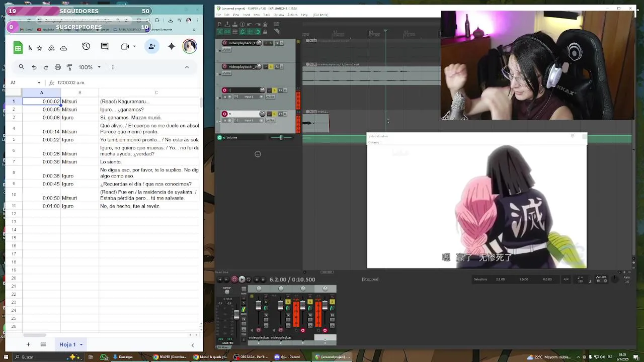The image size is (644, 362).
Task: Open project settings info icon in REAPER
Action: (x=242, y=24)
